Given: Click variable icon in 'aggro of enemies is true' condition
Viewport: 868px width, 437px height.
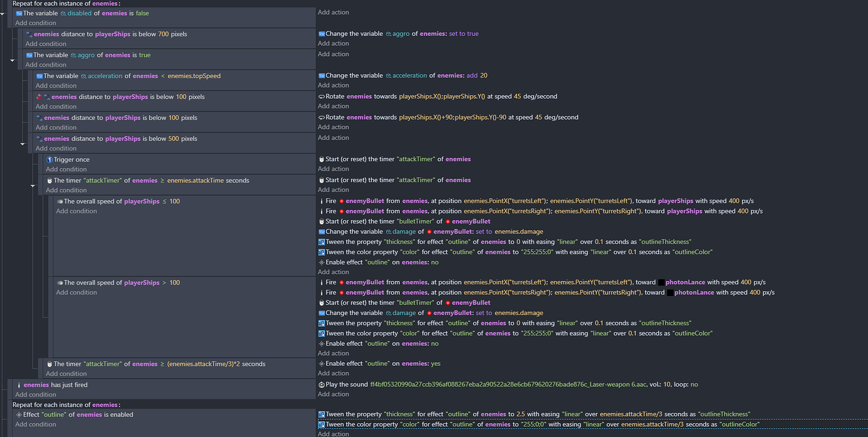Looking at the screenshot, I should click(x=29, y=55).
